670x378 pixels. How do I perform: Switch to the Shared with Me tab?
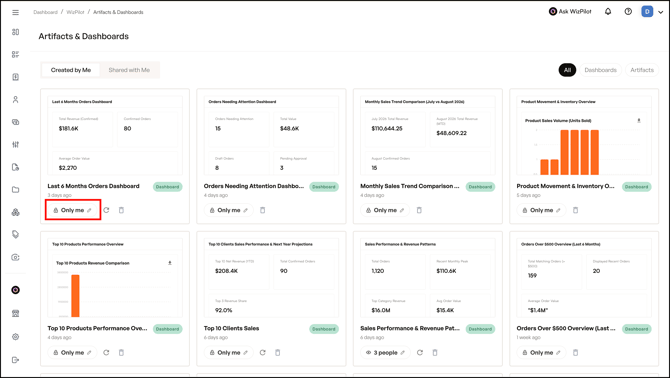[129, 70]
